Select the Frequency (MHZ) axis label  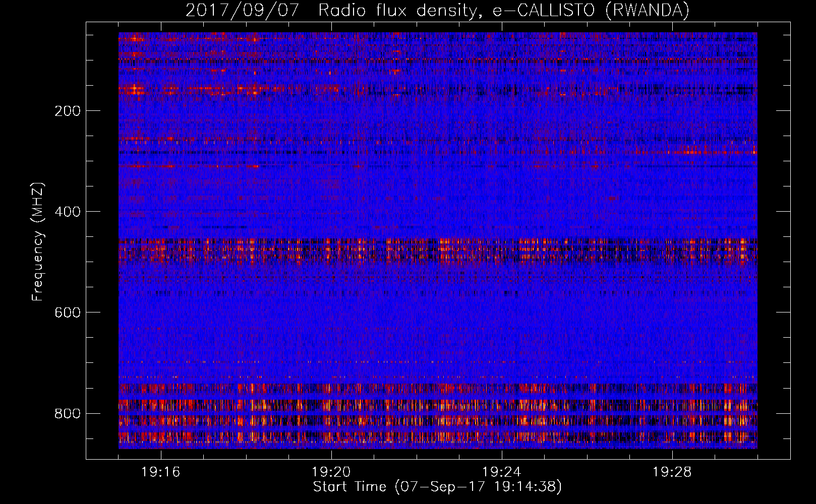[38, 242]
